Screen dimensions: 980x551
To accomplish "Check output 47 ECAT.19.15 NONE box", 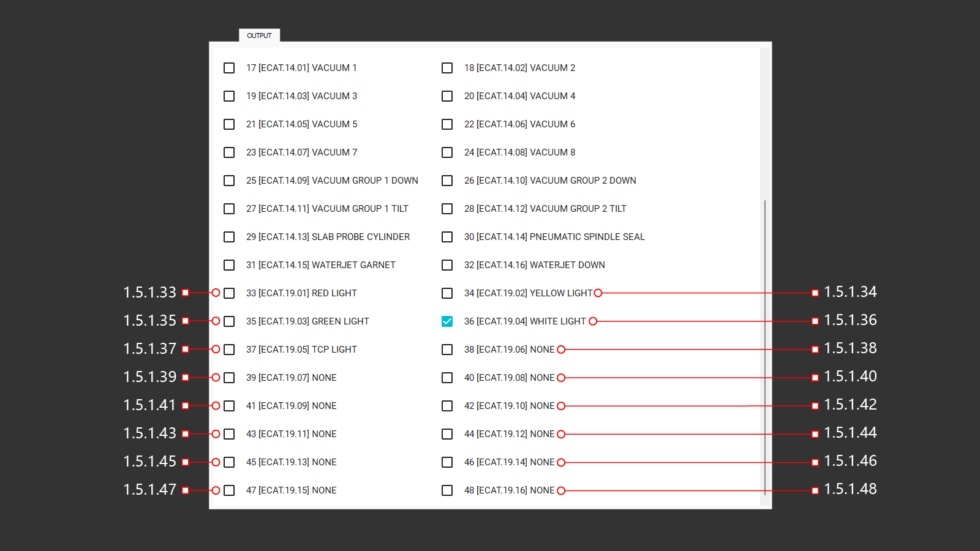I will (x=229, y=490).
